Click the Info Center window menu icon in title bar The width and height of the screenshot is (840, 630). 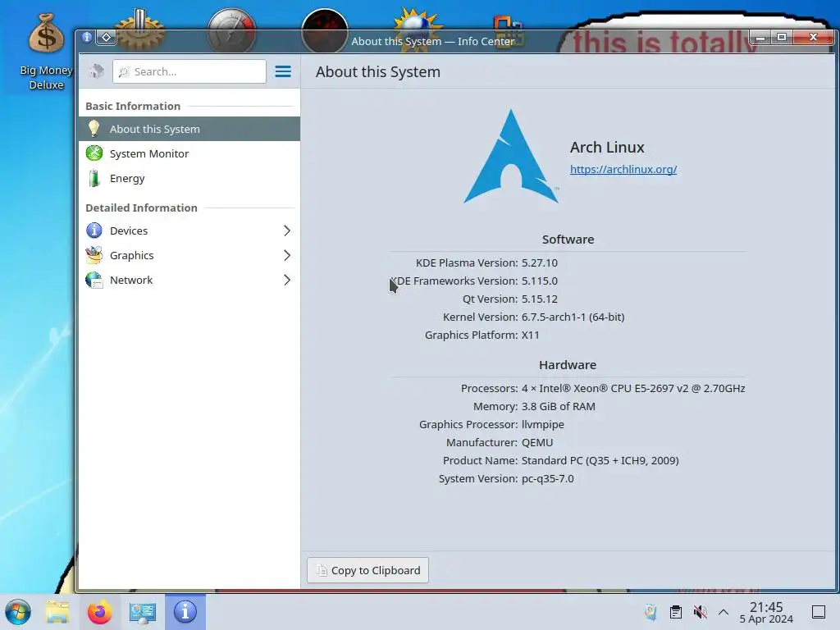(87, 38)
